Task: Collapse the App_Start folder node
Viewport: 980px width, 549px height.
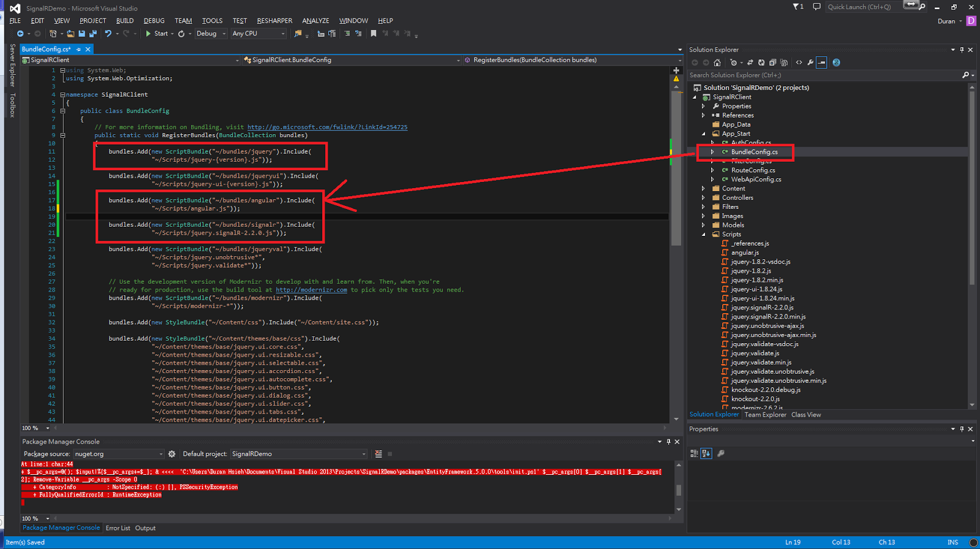Action: (703, 134)
